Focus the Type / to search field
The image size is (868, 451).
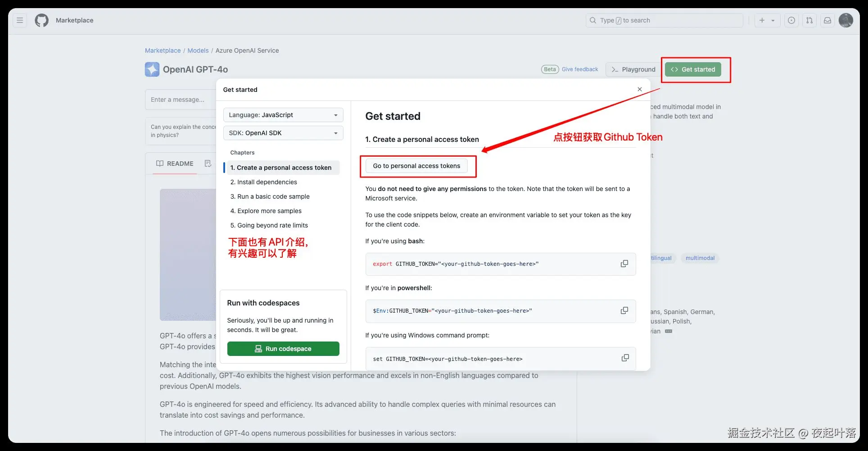pyautogui.click(x=665, y=20)
